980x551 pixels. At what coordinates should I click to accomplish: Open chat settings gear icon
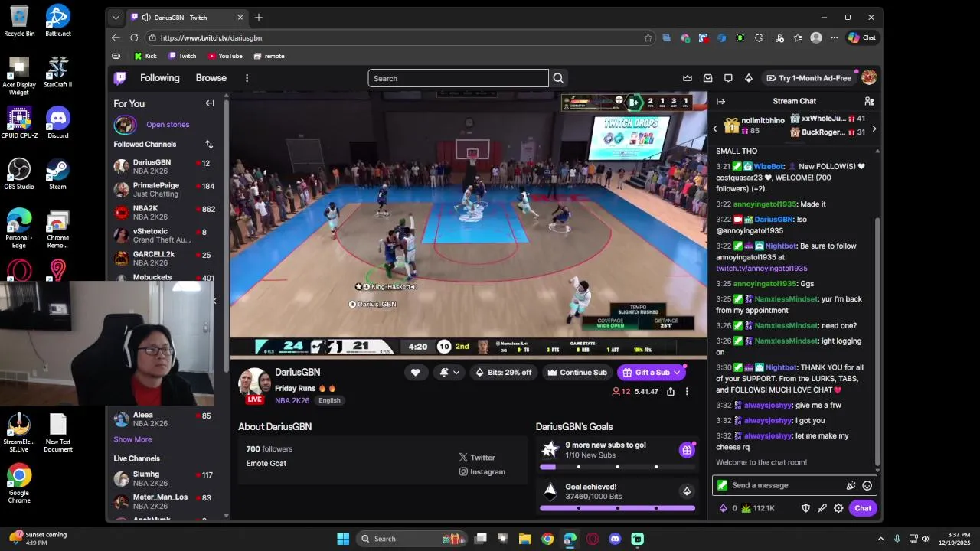coord(838,508)
